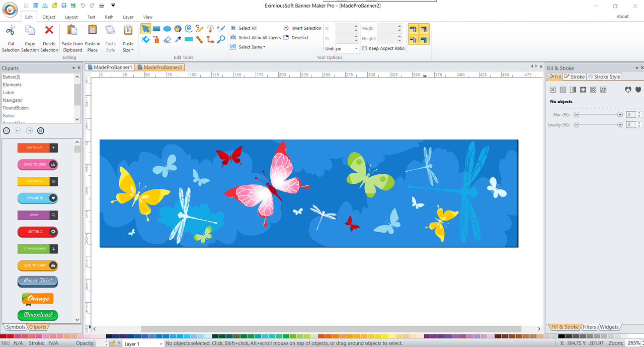The image size is (644, 347).
Task: Select the Pen nib tool
Action: click(210, 29)
